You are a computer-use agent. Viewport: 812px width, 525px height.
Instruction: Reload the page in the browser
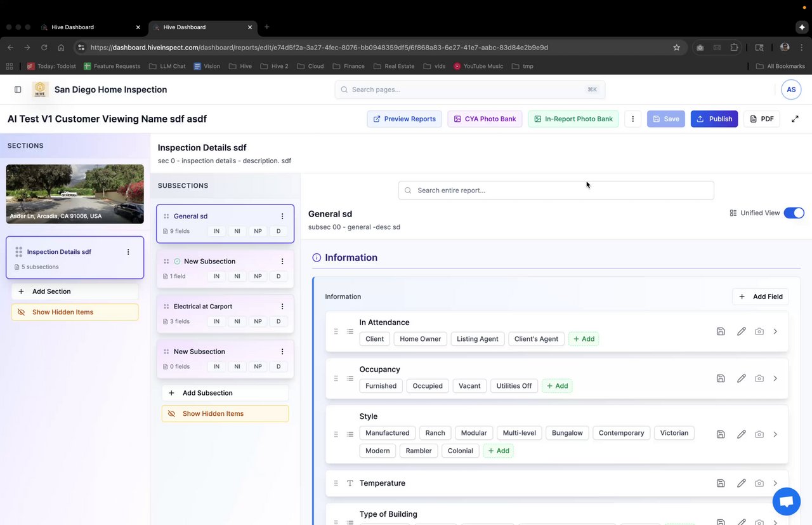click(44, 48)
